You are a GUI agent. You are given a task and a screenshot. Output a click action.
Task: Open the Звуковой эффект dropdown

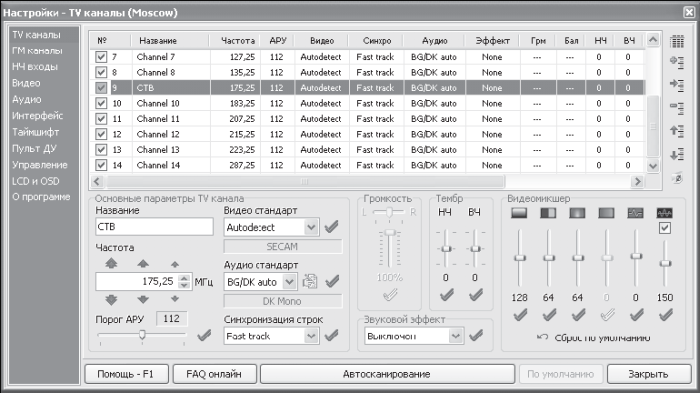[x=455, y=336]
